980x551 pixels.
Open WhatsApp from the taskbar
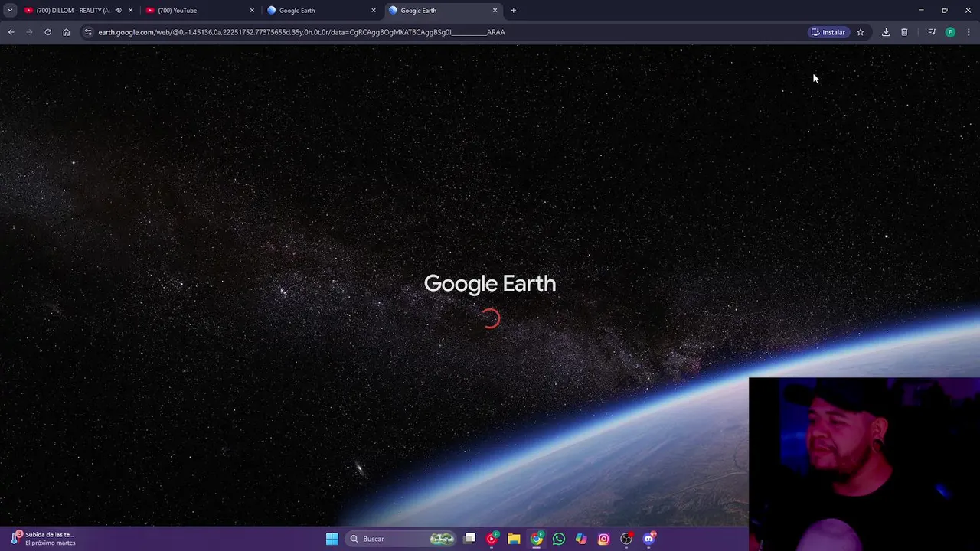point(559,539)
